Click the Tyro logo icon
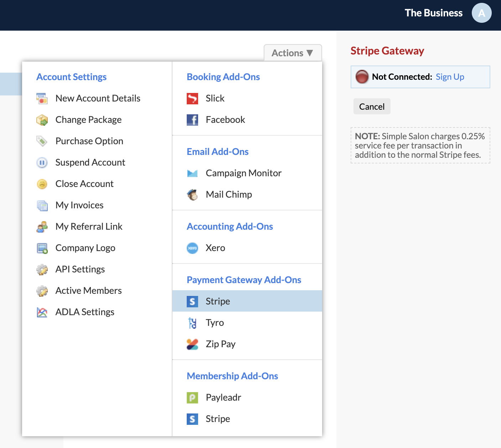Viewport: 501px width, 448px height. click(x=192, y=323)
